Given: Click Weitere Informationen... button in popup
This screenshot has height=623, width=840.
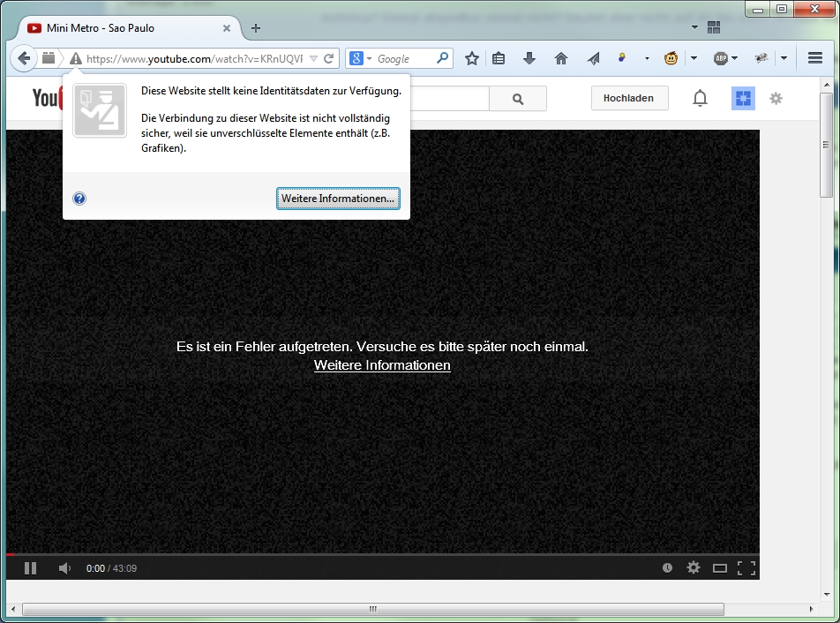Looking at the screenshot, I should click(x=338, y=199).
